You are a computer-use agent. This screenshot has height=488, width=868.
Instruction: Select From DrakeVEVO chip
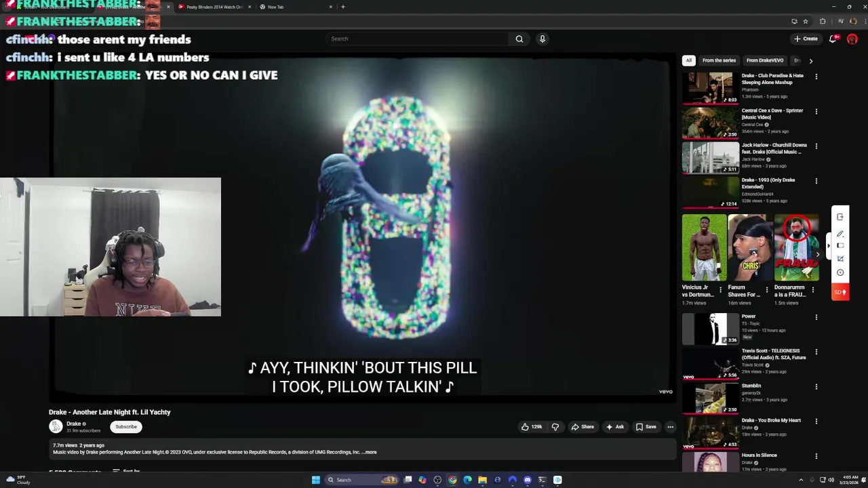(x=765, y=60)
